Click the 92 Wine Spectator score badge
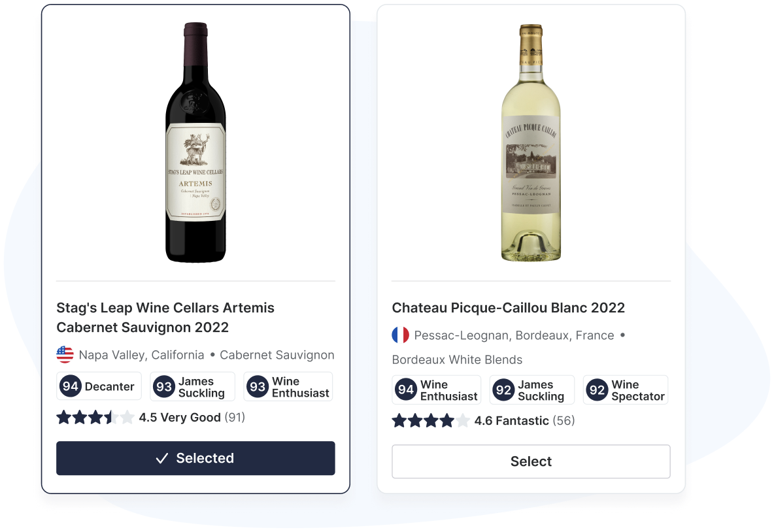This screenshot has height=532, width=774. click(x=625, y=390)
